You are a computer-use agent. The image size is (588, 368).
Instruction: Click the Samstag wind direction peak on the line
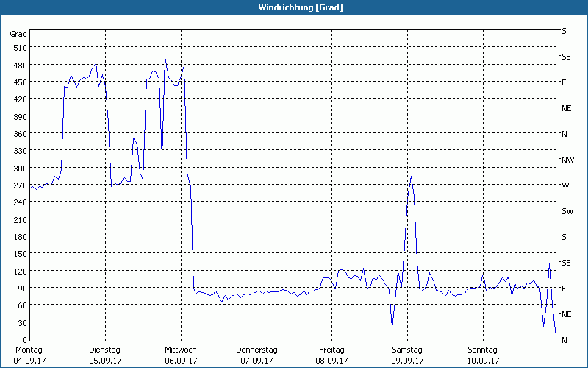tap(411, 177)
